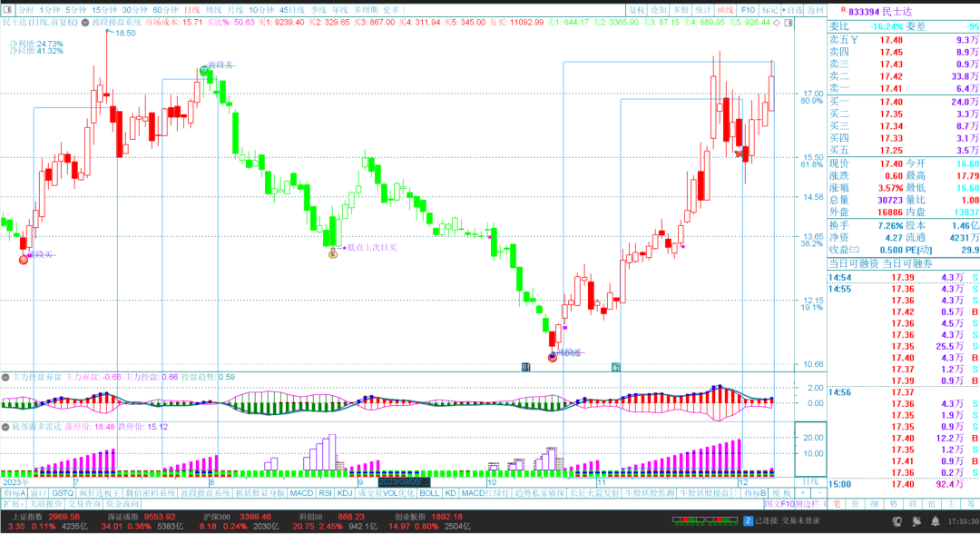Screen dimensions: 980x534
Task: Click the highlighted date label on the time axis
Action: 405,482
